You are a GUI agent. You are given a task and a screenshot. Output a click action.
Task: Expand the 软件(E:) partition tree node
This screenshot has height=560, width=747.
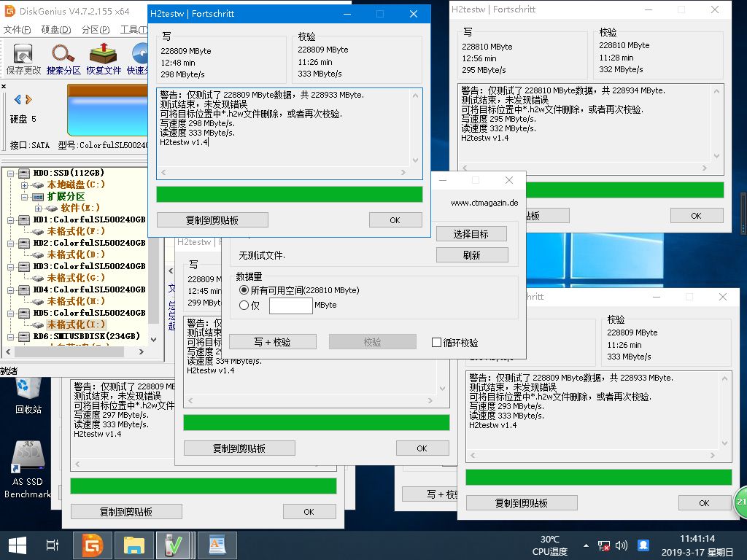click(x=38, y=209)
